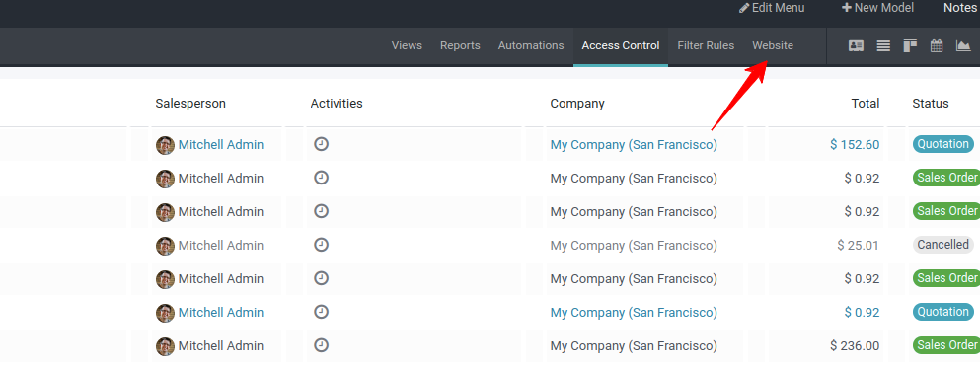980x367 pixels.
Task: Click the Edit Menu button
Action: tap(772, 8)
